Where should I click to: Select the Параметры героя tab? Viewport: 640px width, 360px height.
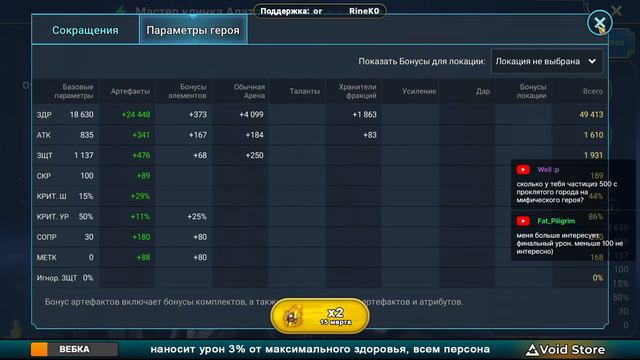(193, 30)
